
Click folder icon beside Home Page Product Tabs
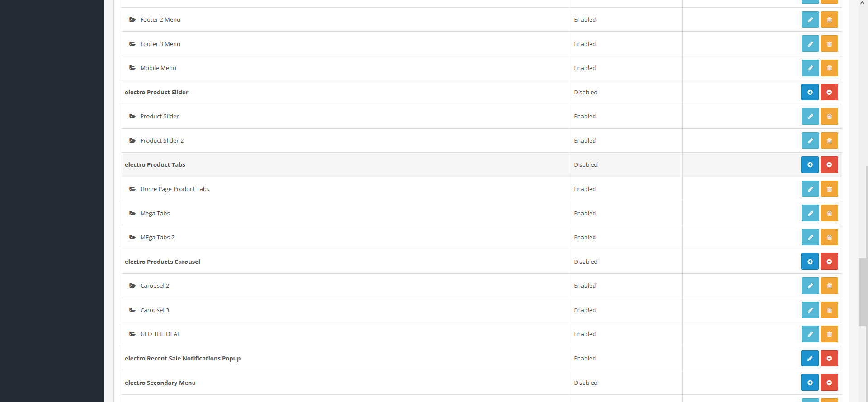click(132, 189)
